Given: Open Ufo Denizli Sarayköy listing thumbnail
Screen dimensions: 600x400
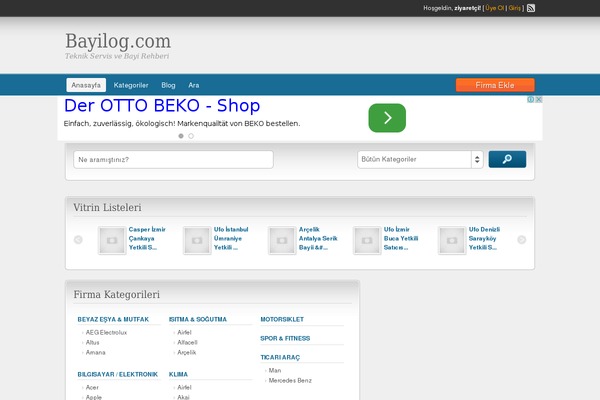Looking at the screenshot, I should tap(452, 240).
